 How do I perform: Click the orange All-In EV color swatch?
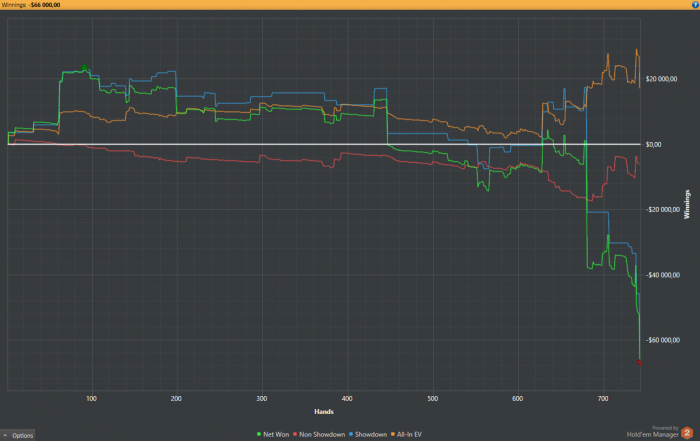[x=393, y=434]
